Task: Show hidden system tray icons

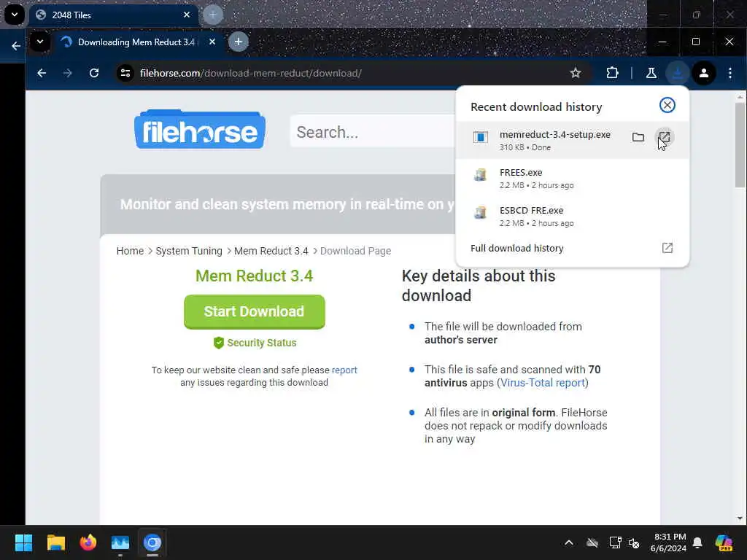Action: click(569, 542)
